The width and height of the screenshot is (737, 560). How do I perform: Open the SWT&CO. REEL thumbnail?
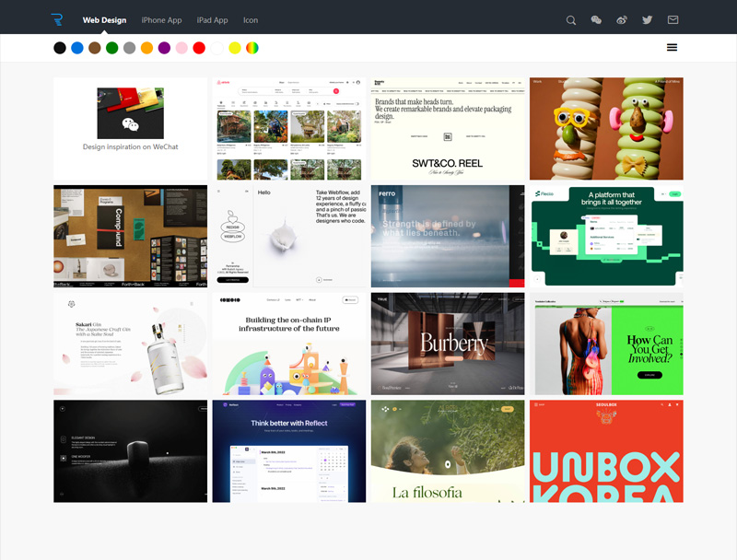tap(447, 129)
